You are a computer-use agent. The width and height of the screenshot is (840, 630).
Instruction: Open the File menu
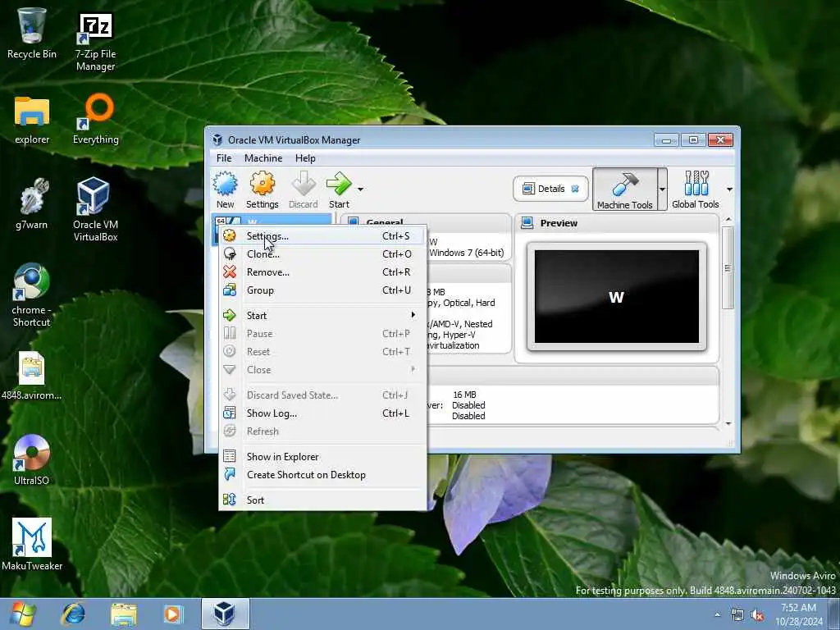pyautogui.click(x=224, y=158)
